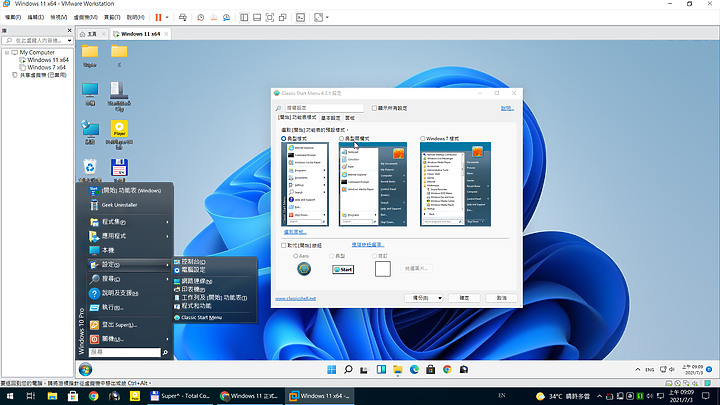Open the VMware menu labeled (V)

point(58,17)
